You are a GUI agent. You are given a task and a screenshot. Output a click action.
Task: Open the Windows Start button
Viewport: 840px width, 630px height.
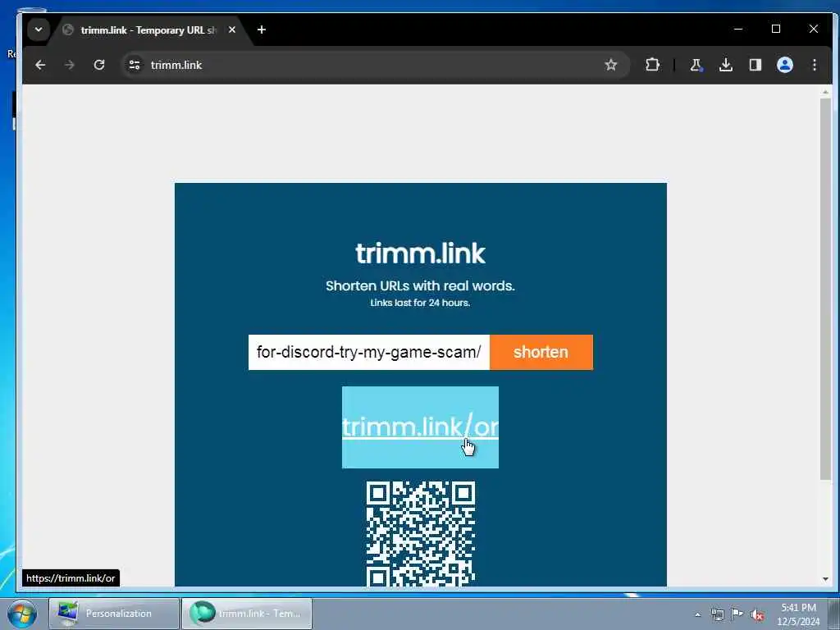[x=22, y=614]
